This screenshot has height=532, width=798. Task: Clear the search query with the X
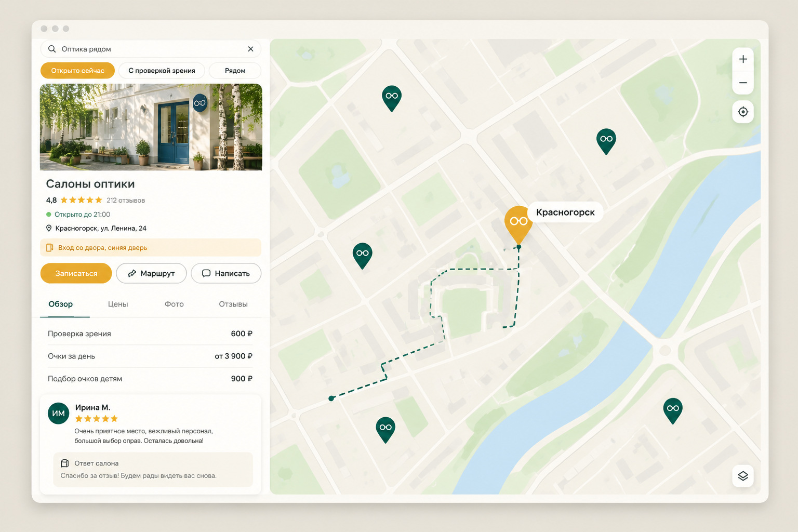250,49
